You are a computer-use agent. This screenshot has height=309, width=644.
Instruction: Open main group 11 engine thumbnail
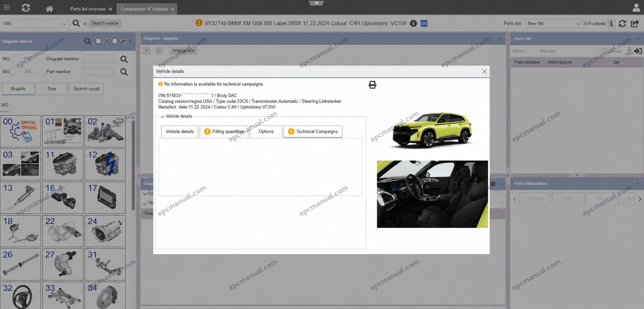63,164
